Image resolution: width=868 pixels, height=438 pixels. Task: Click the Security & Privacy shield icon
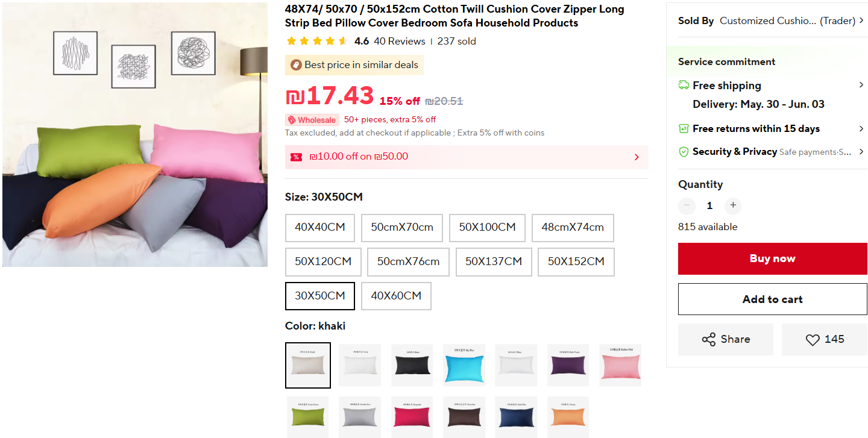pos(684,152)
